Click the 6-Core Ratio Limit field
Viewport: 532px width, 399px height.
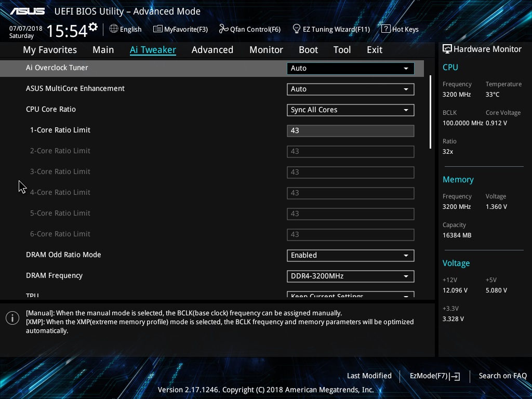pyautogui.click(x=351, y=234)
